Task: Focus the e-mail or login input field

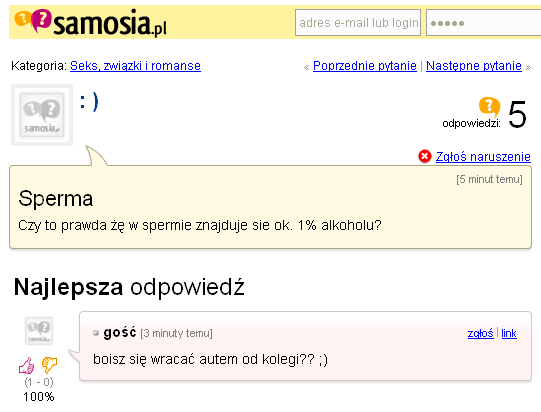Action: (x=358, y=23)
